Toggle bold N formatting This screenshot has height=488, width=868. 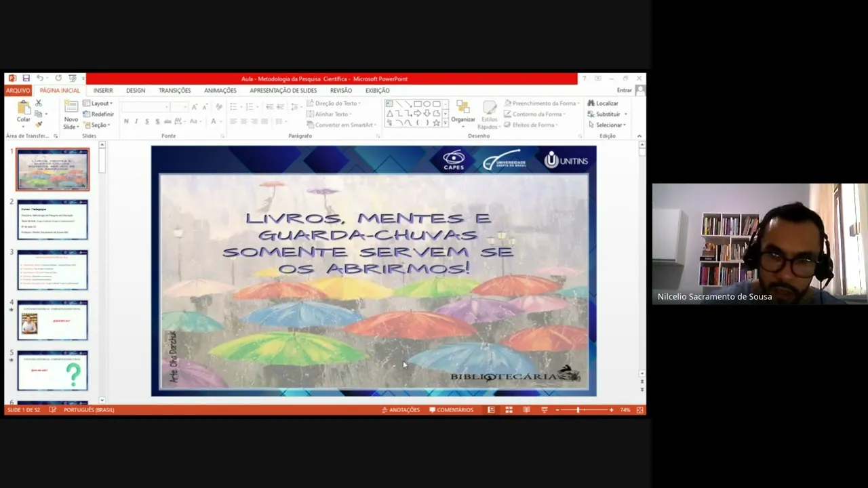coord(126,121)
